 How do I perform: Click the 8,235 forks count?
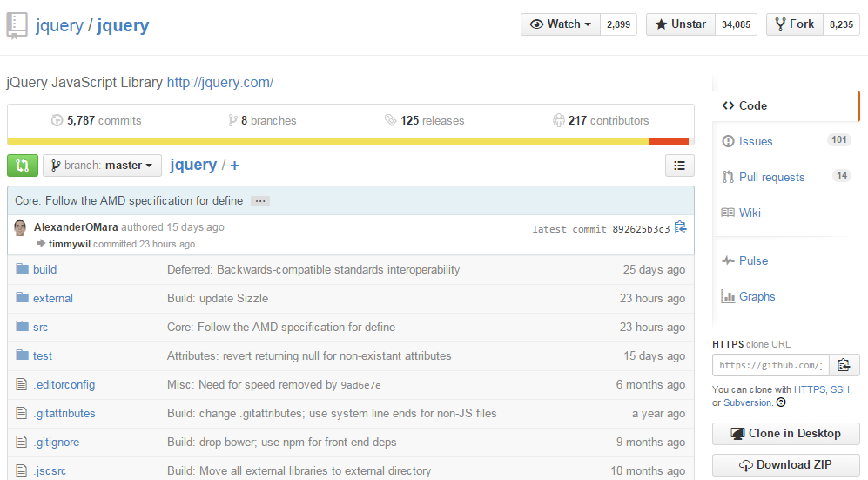coord(841,24)
